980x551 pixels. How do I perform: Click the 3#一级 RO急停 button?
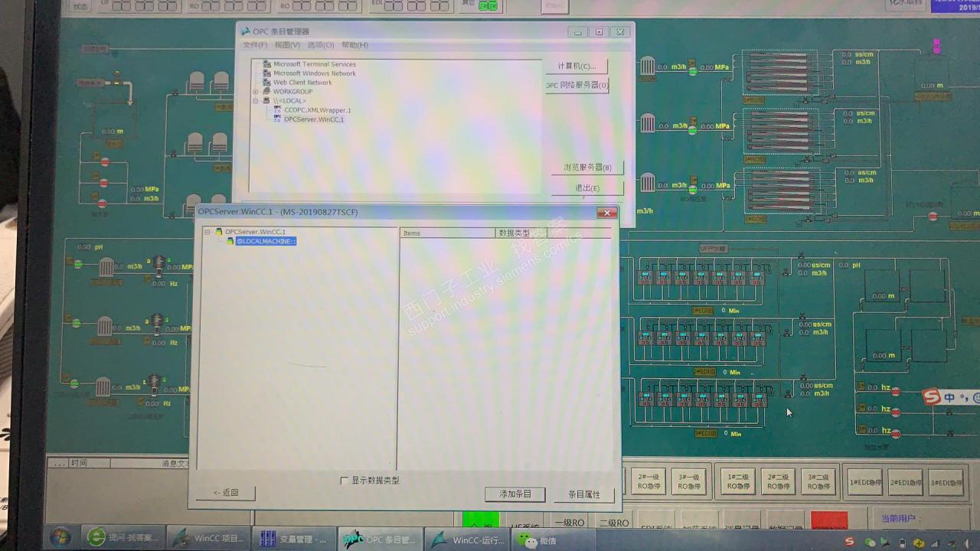(x=689, y=481)
